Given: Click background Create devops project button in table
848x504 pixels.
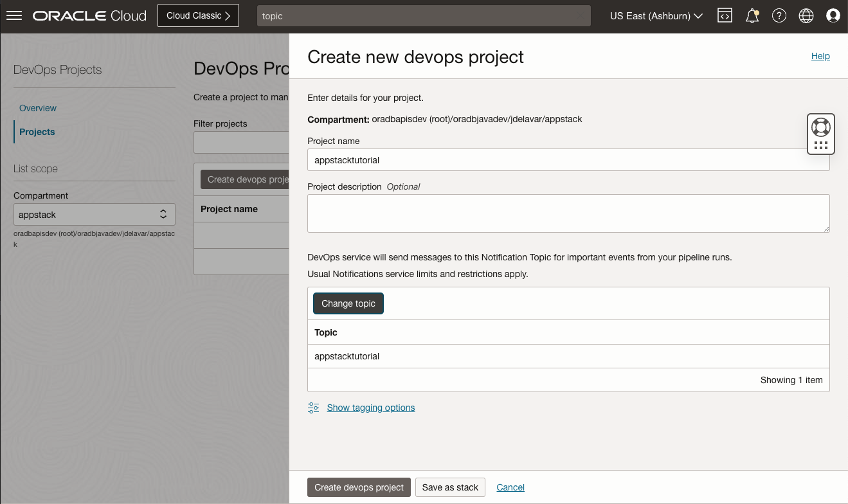Looking at the screenshot, I should pos(245,179).
